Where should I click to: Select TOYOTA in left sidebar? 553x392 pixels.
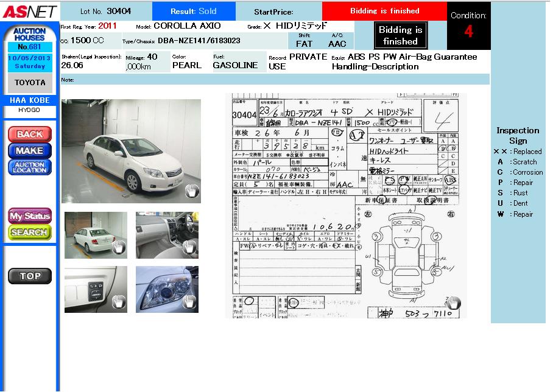[30, 82]
